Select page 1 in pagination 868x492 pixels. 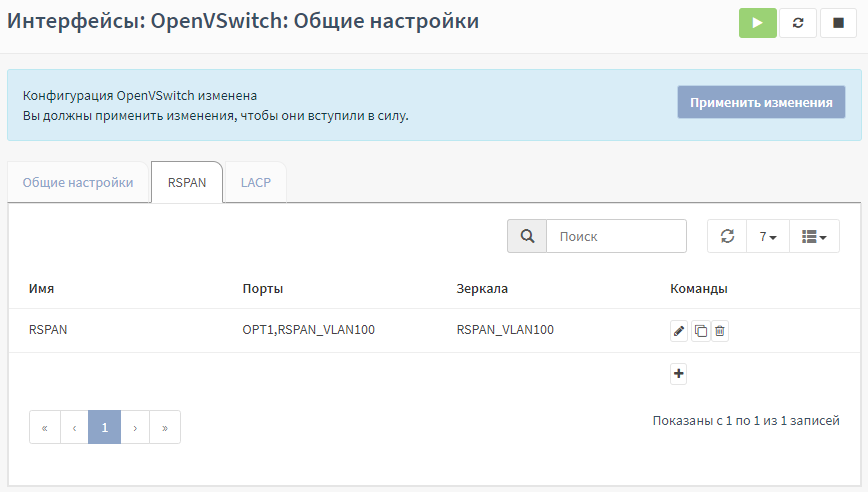point(105,427)
